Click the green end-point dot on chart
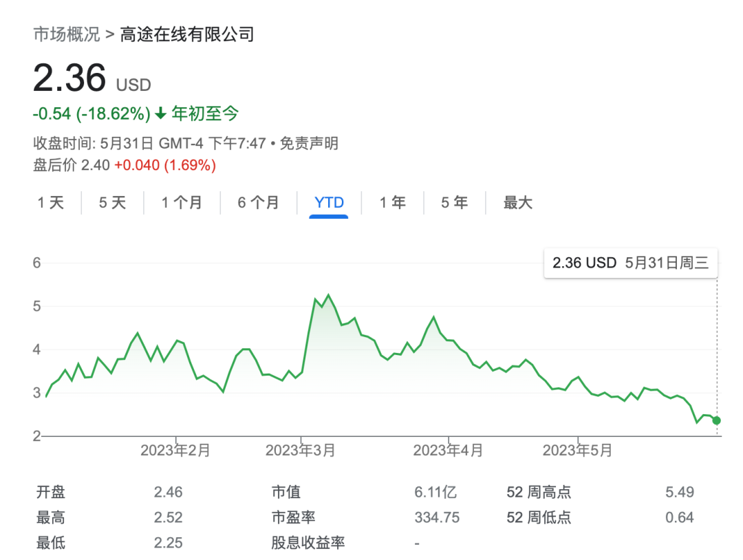 tap(716, 420)
